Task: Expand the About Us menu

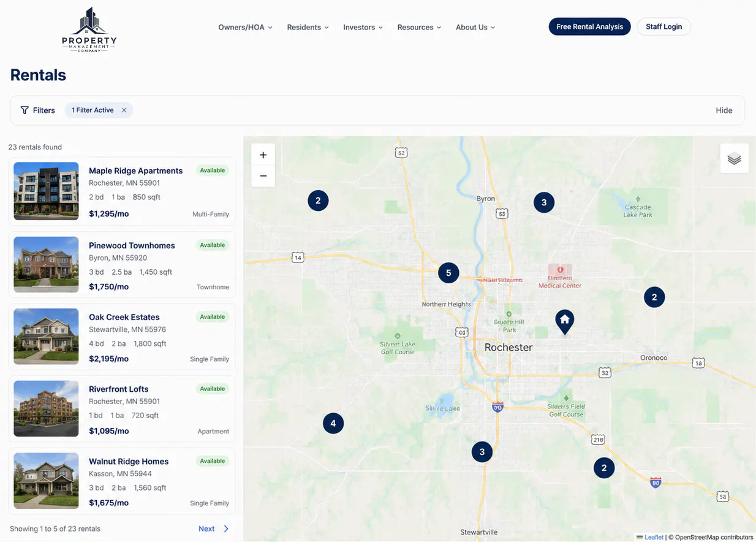Action: click(x=475, y=27)
